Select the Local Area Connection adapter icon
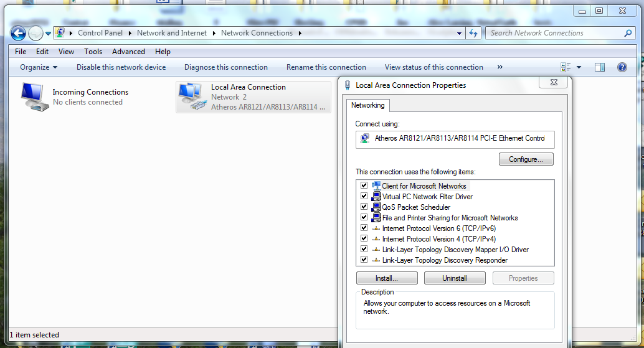The image size is (644, 348). [x=192, y=96]
